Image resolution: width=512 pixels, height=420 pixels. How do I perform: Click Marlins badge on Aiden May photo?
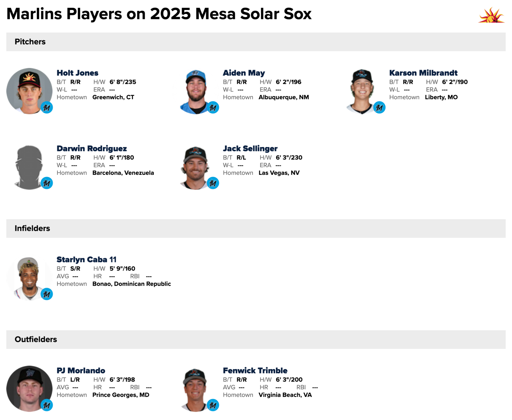[x=213, y=108]
